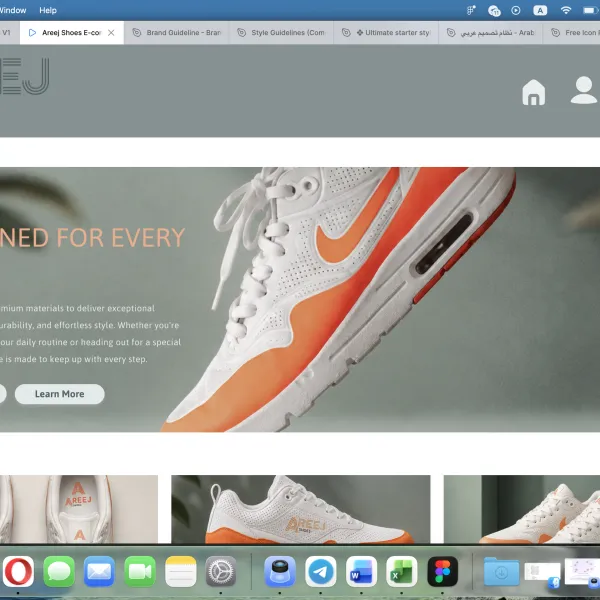Open FaceTime from the dock
This screenshot has height=600, width=600.
pos(140,571)
